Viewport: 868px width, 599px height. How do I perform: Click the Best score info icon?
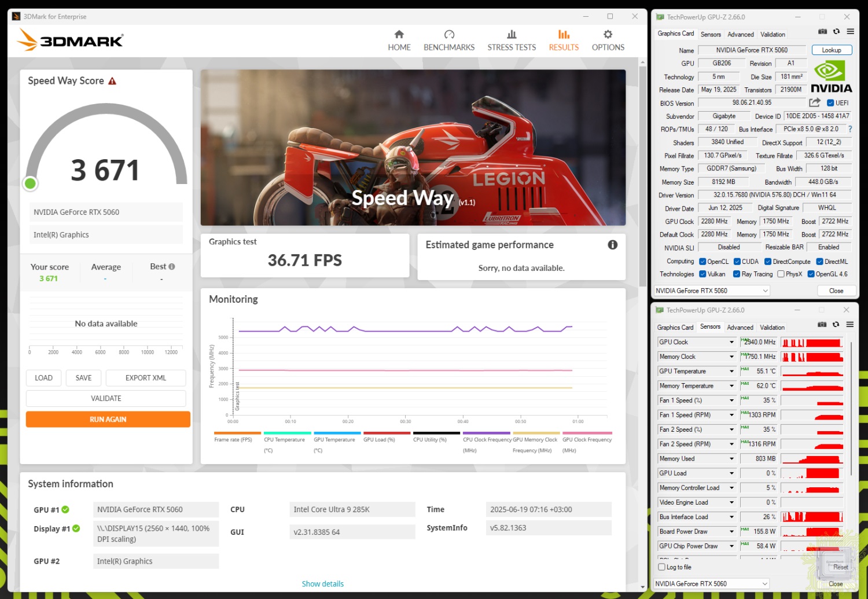click(171, 267)
